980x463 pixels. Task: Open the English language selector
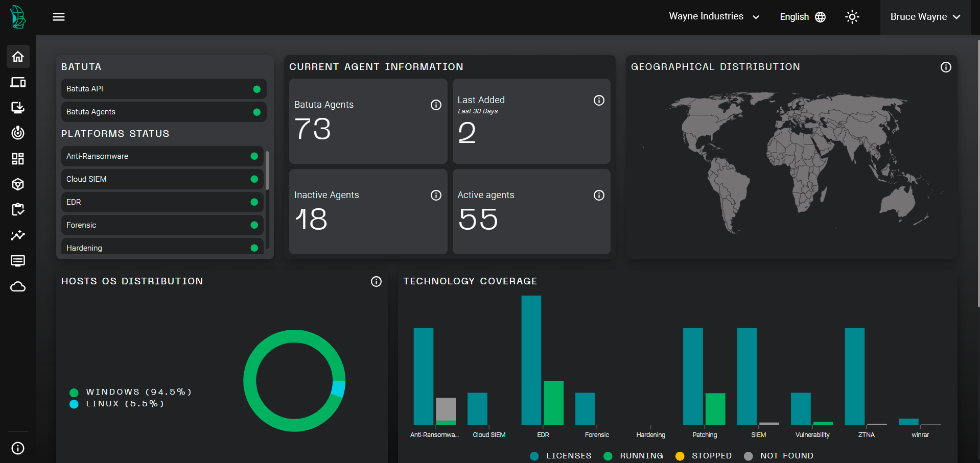click(x=802, y=17)
